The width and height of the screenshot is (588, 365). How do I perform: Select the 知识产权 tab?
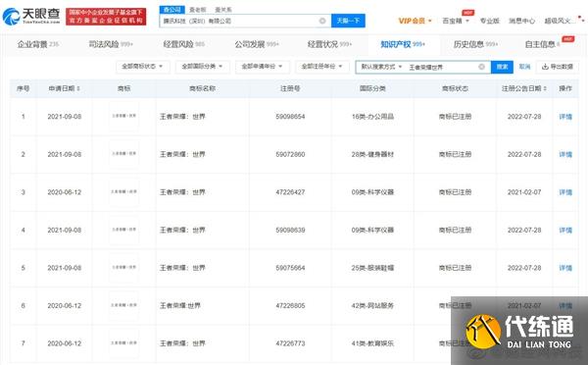coord(403,44)
